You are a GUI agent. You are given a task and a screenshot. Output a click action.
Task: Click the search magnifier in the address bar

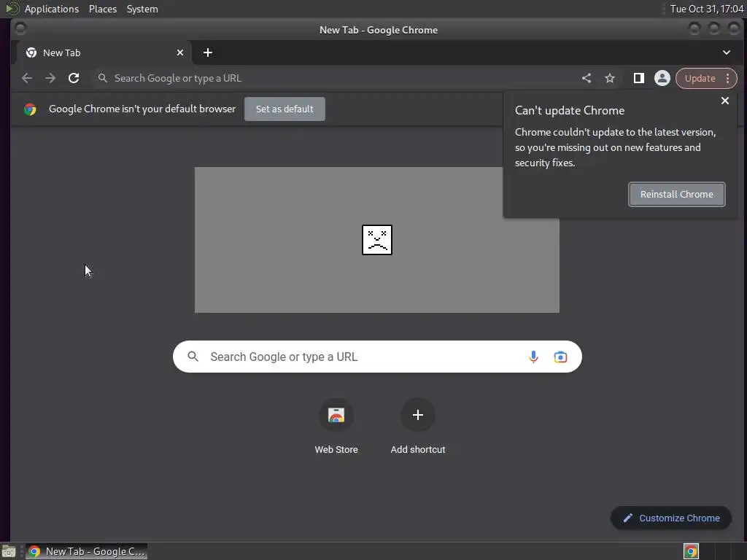point(102,78)
